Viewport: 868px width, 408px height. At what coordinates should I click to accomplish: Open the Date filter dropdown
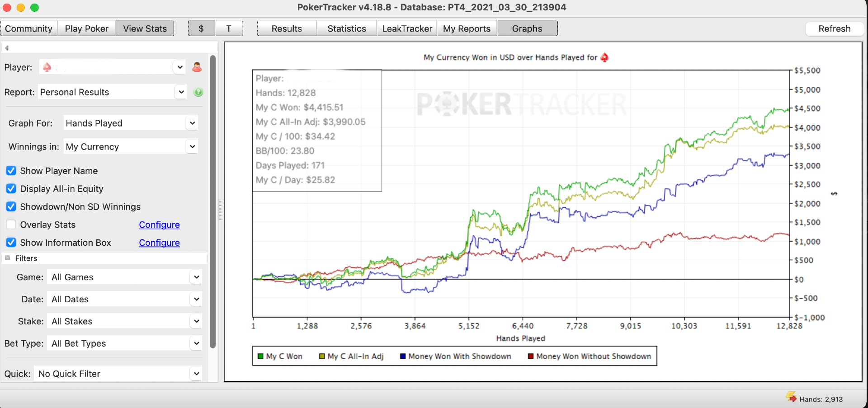196,299
